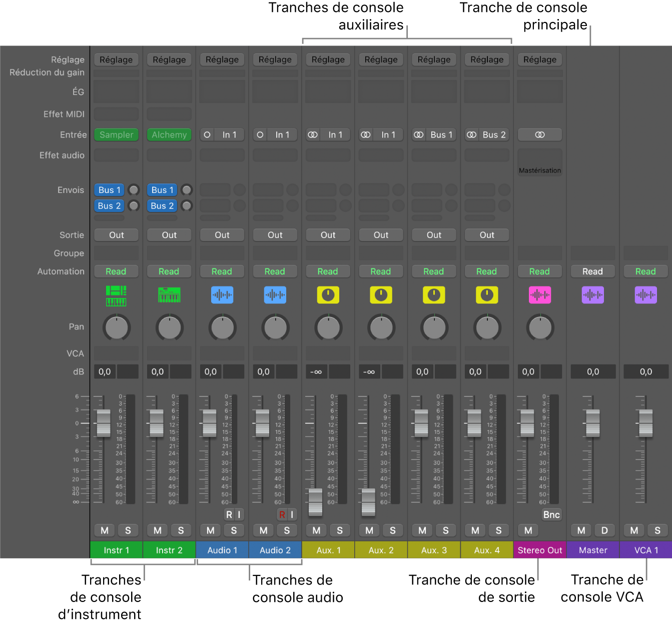Open the Out output selector on Audio 1
The width and height of the screenshot is (672, 625).
[222, 234]
